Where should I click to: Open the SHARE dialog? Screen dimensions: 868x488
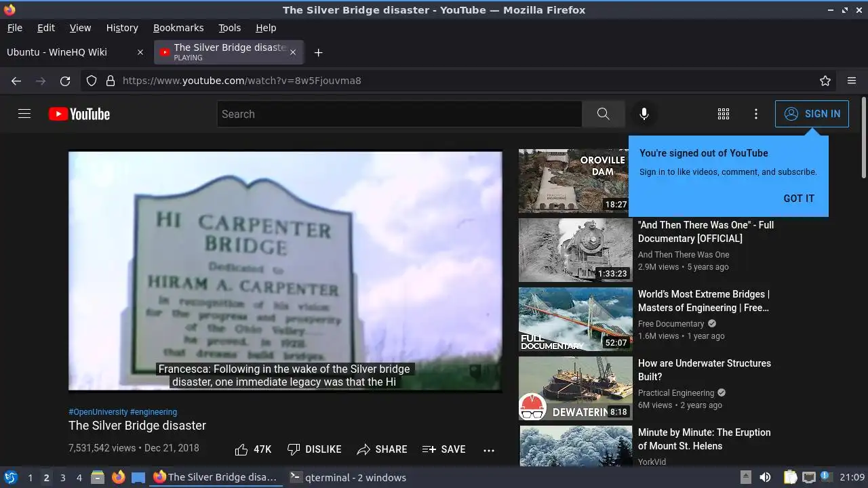click(x=382, y=449)
